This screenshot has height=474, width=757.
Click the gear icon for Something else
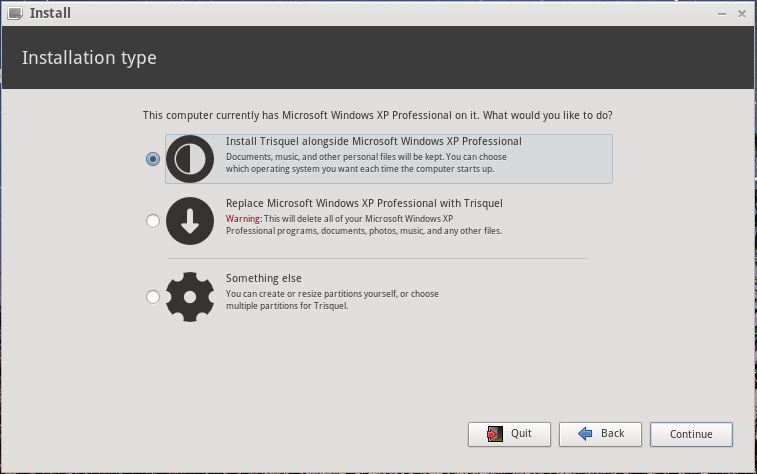click(190, 296)
